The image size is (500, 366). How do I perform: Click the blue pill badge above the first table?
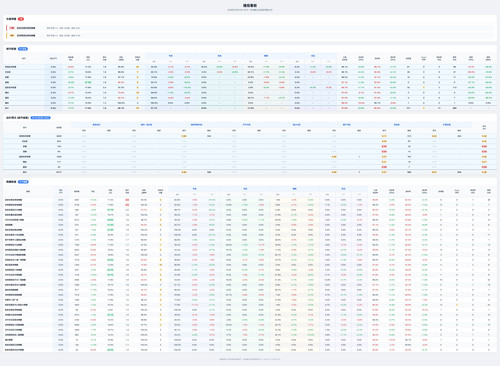23,49
